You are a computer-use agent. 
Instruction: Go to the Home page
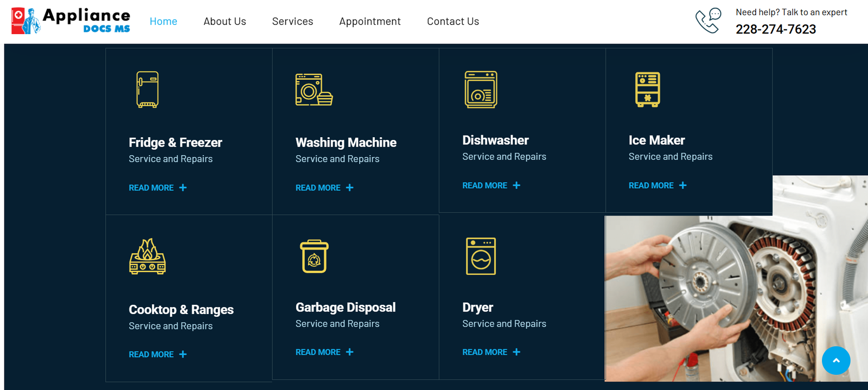pyautogui.click(x=163, y=21)
